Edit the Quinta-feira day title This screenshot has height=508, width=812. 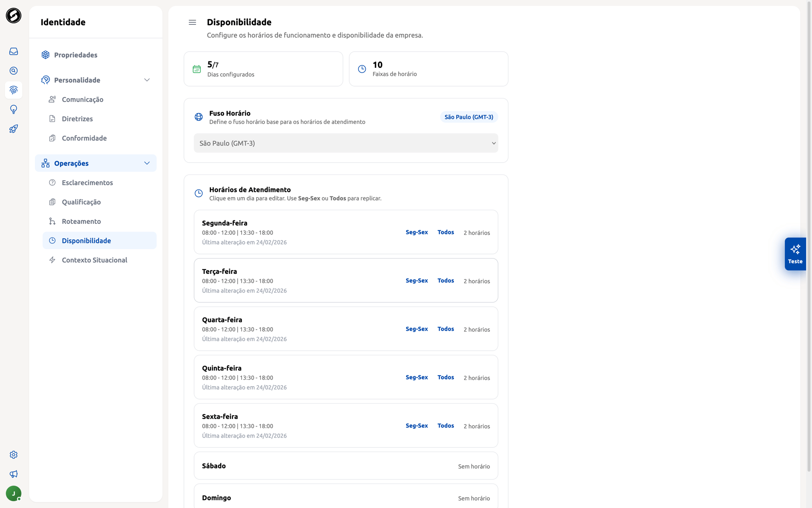[222, 368]
